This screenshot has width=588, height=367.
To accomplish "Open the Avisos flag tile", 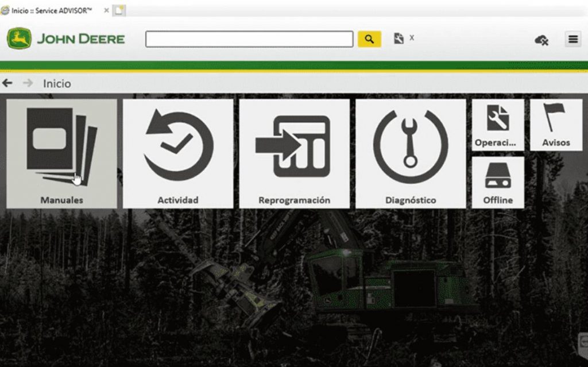I will coord(556,125).
